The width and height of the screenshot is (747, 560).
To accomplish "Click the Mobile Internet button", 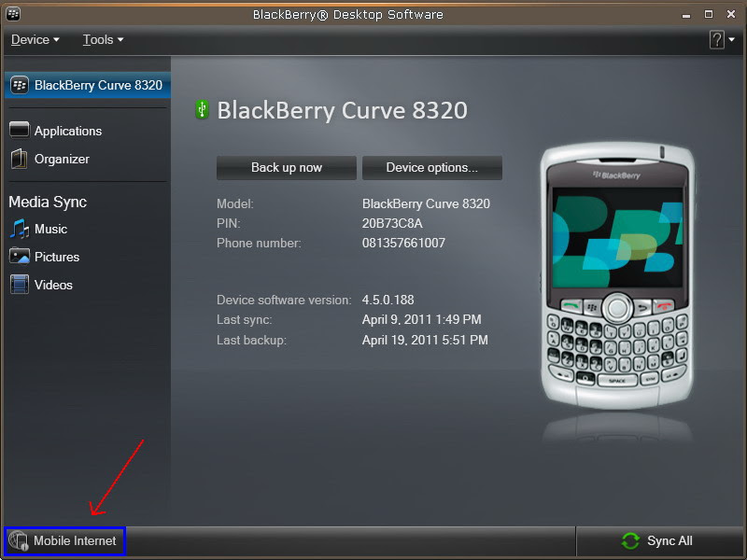I will (64, 541).
